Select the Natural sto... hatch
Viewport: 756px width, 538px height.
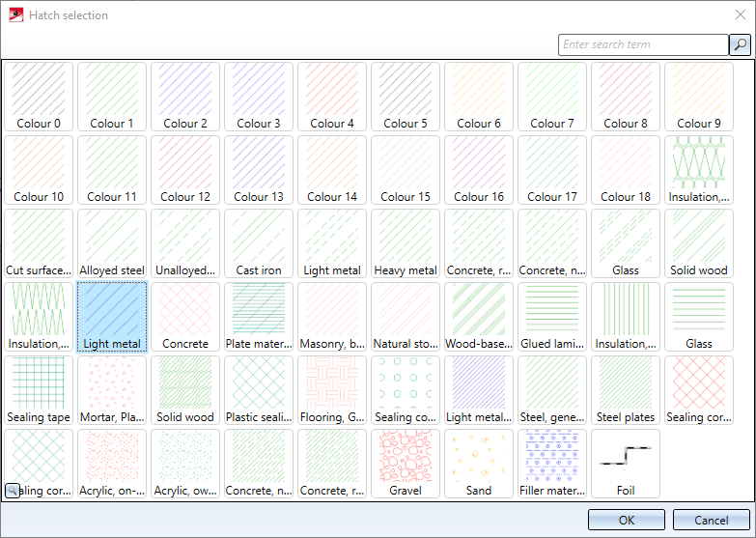(x=406, y=317)
